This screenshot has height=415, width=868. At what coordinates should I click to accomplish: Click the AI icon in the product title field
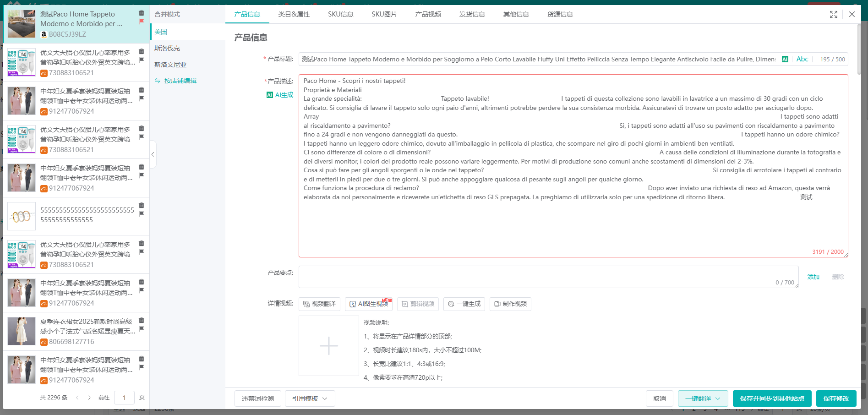tap(785, 59)
